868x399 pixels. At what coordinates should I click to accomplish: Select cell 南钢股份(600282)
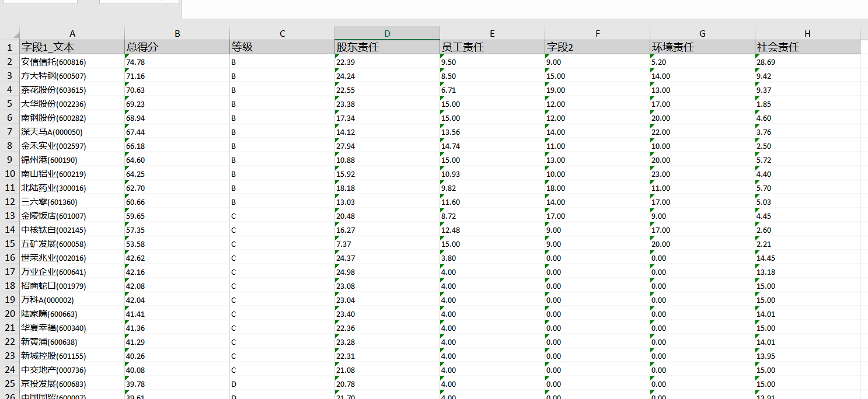[72, 117]
